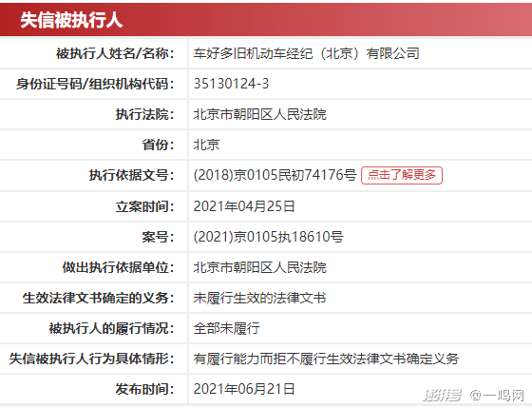
Task: Click 北京 value in 省份 row
Action: coord(207,145)
